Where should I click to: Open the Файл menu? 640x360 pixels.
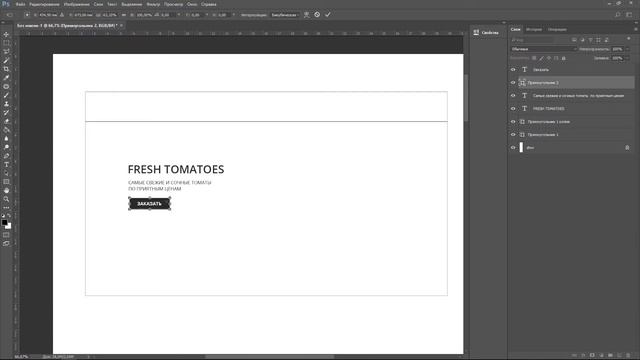(x=20, y=4)
